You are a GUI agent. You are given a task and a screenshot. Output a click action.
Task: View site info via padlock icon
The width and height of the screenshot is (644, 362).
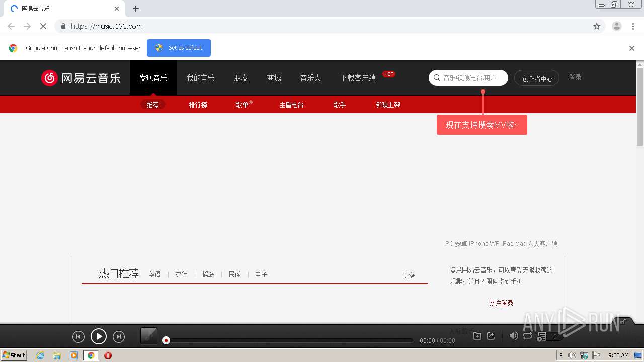[x=63, y=26]
